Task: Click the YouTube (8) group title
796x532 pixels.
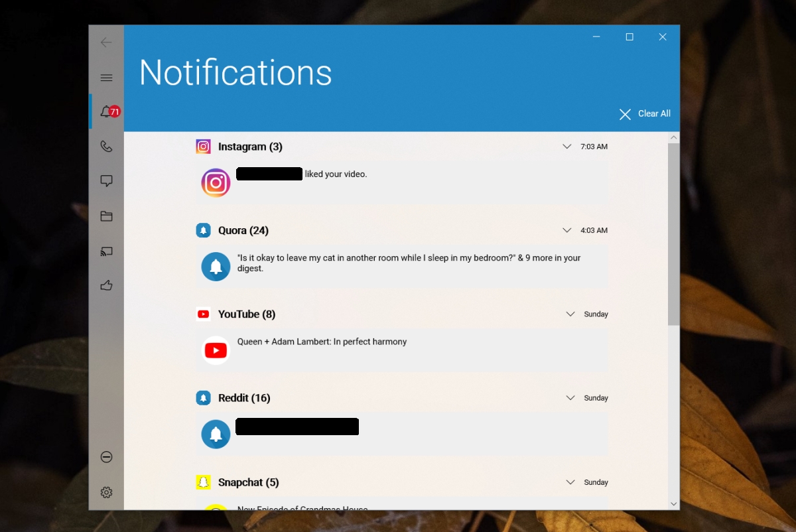Action: click(247, 314)
